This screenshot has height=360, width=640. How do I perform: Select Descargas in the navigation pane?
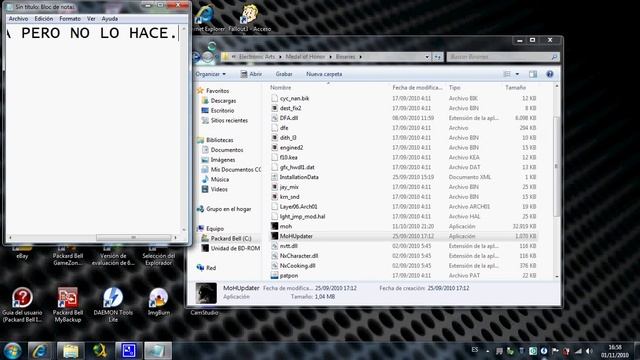(x=223, y=100)
